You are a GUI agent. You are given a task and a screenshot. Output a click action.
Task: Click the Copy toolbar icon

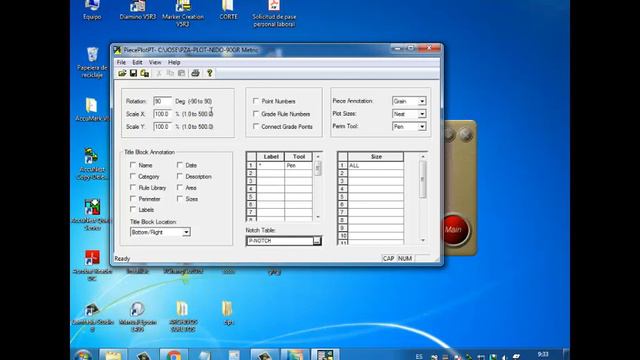pos(170,73)
